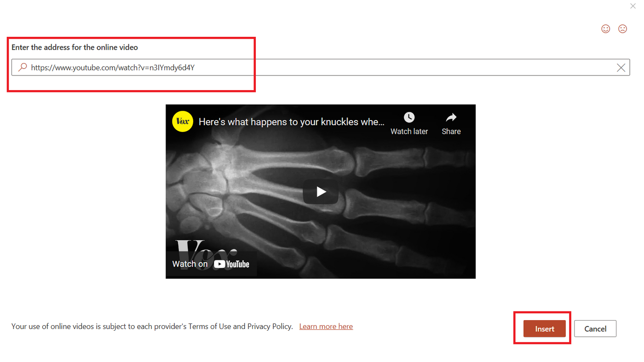Clear the video address with the X icon
Screen dimensions: 644x362
click(621, 68)
